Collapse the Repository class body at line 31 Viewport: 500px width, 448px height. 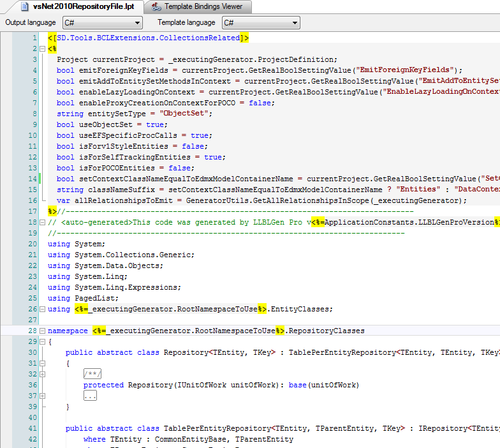coord(43,363)
